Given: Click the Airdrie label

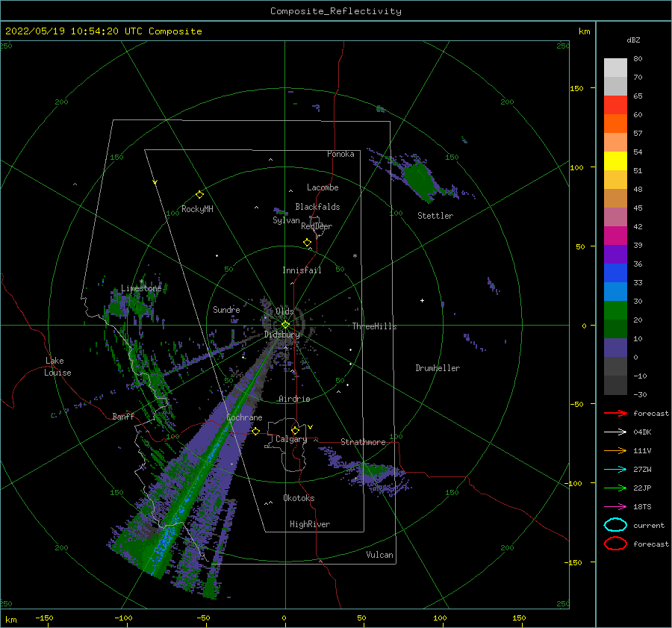Looking at the screenshot, I should coord(294,399).
